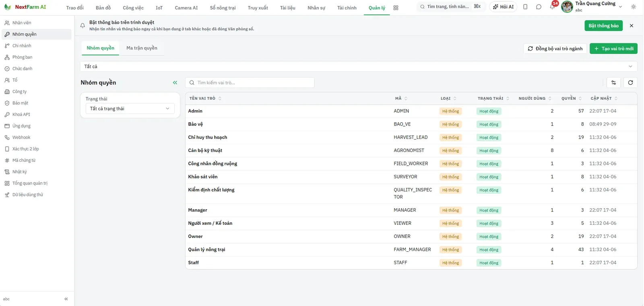644x306 pixels.
Task: Open the apps grid icon beside Quản lý
Action: 396,8
